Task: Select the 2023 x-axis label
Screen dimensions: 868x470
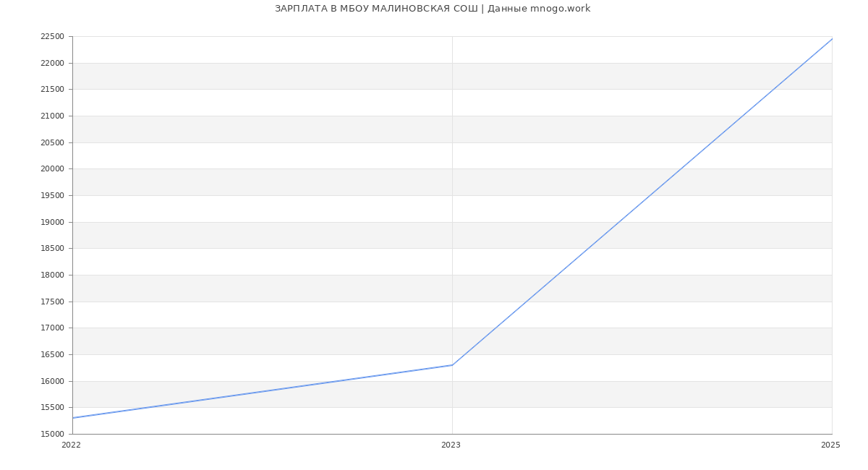Action: pos(451,445)
